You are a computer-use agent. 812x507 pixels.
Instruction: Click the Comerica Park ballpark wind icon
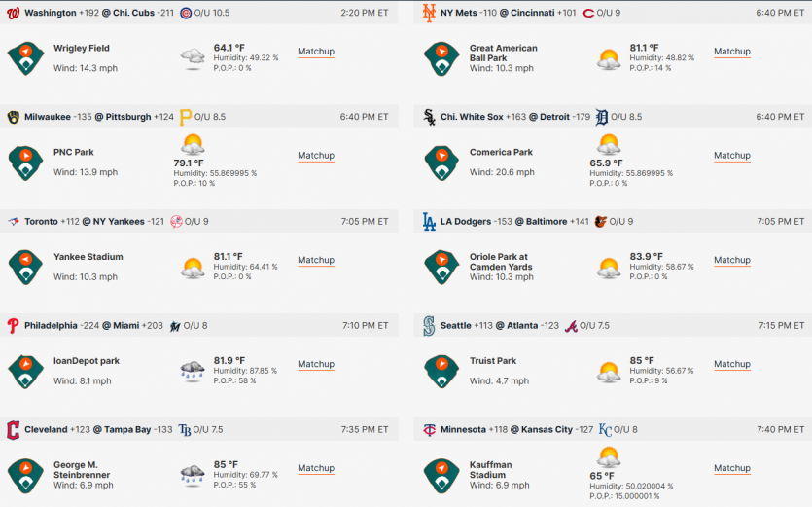(x=441, y=163)
